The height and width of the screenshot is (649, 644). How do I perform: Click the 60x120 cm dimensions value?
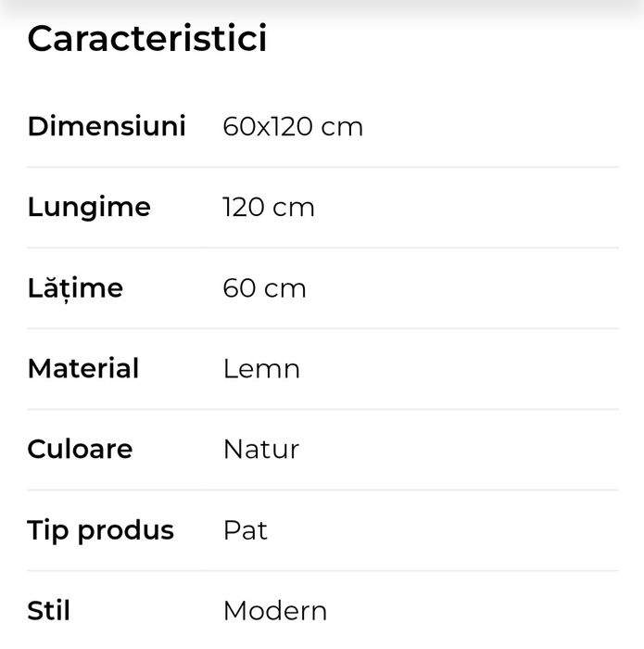[x=293, y=126]
